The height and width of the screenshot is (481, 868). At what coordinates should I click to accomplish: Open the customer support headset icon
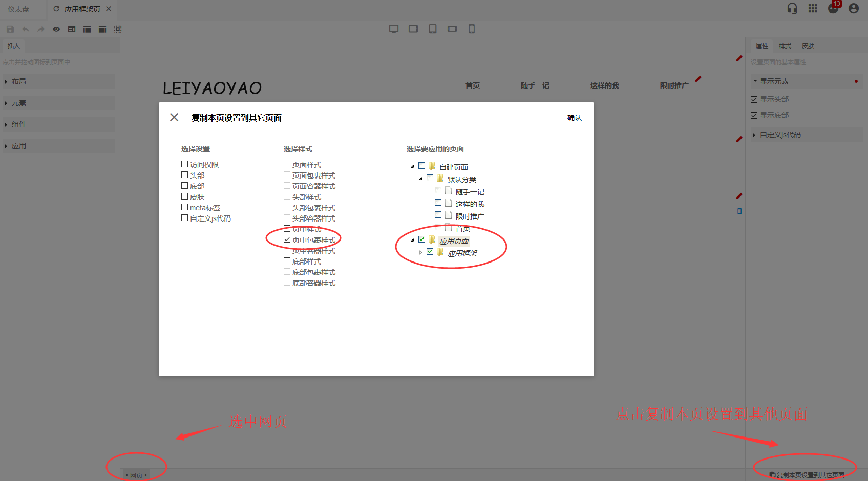792,9
